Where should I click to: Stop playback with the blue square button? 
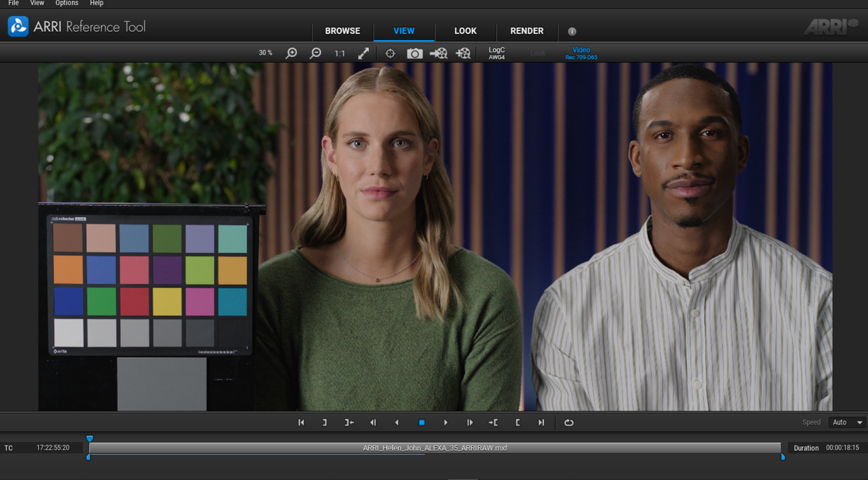pos(421,422)
